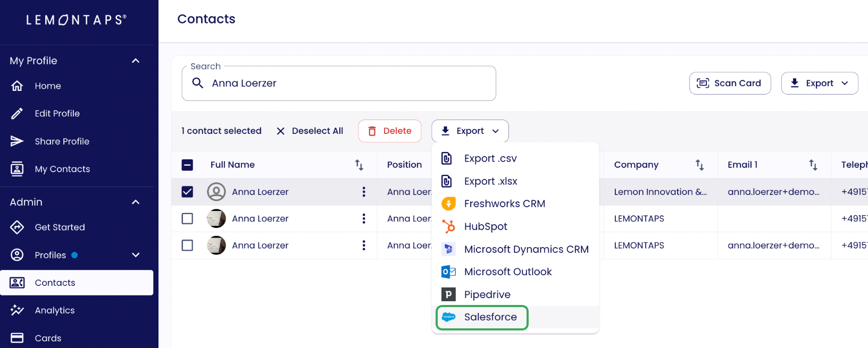
Task: Click the HubSpot logo icon
Action: [x=448, y=226]
